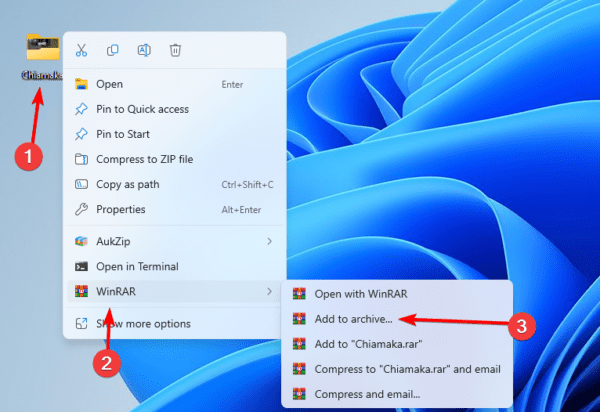Click the WinRAR icon beside Add to archive...
This screenshot has width=600, height=412.
click(299, 319)
